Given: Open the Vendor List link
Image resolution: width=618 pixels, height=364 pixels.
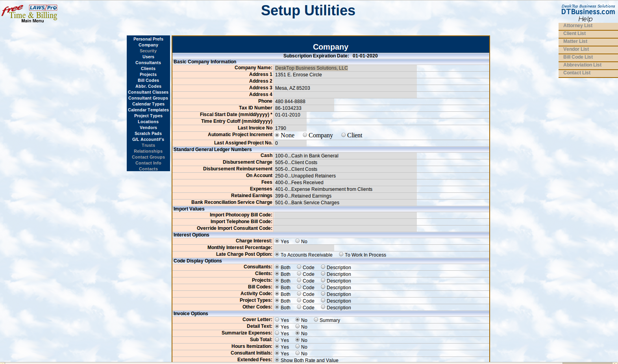Looking at the screenshot, I should (576, 49).
